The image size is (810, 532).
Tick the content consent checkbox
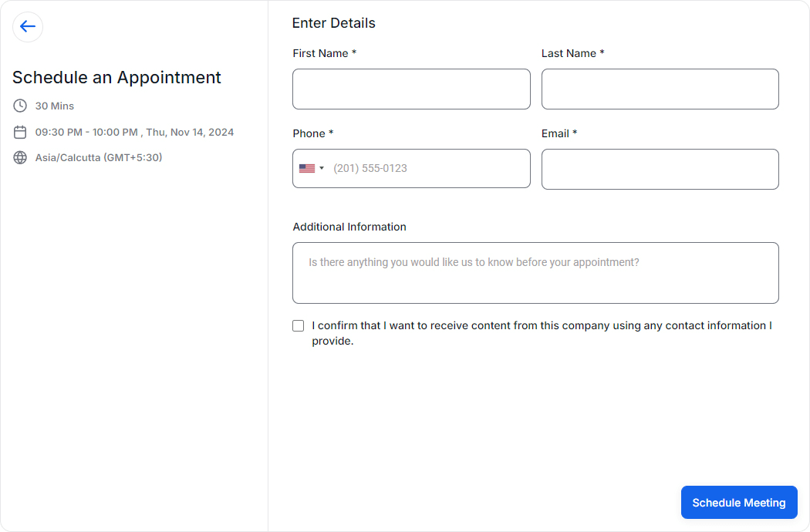click(299, 326)
